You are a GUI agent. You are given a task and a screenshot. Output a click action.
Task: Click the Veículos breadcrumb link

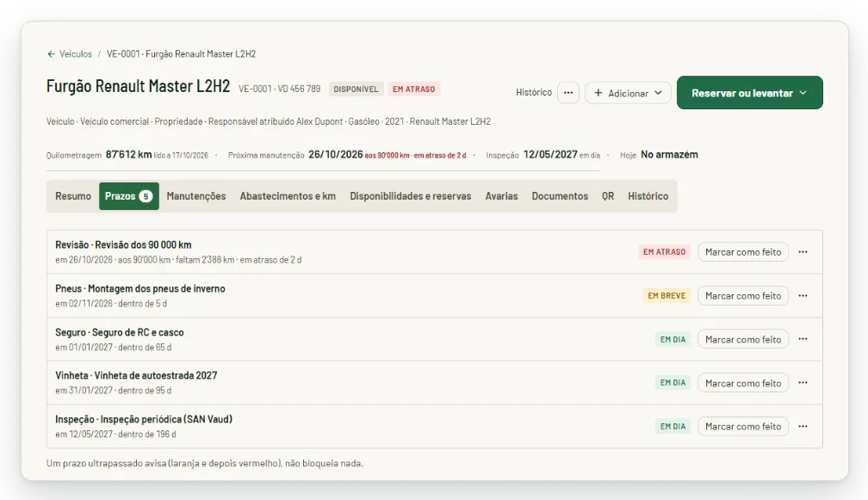(76, 54)
